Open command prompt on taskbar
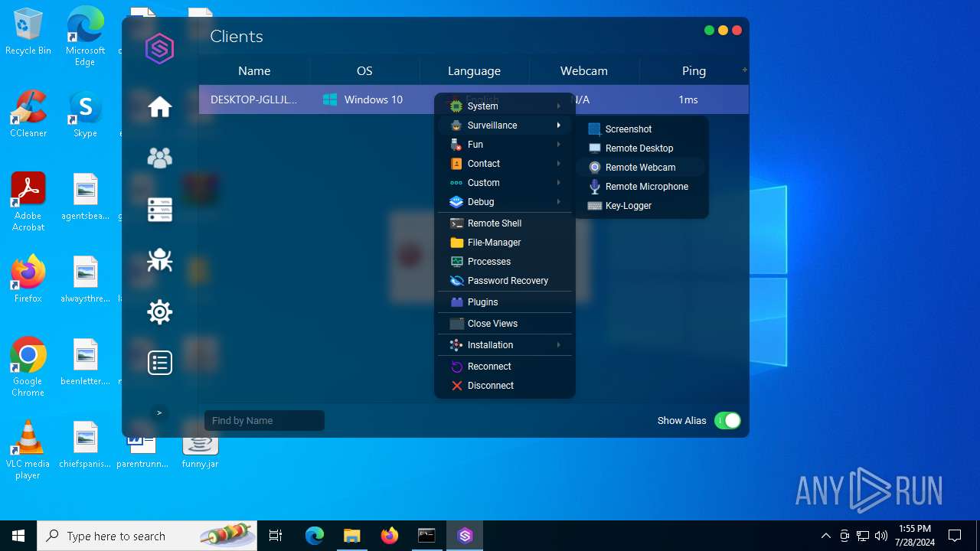The height and width of the screenshot is (551, 980). click(x=426, y=536)
